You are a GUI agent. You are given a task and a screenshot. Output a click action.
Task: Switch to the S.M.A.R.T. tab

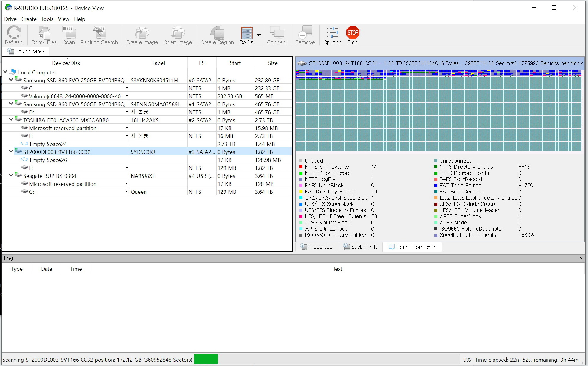pyautogui.click(x=360, y=247)
